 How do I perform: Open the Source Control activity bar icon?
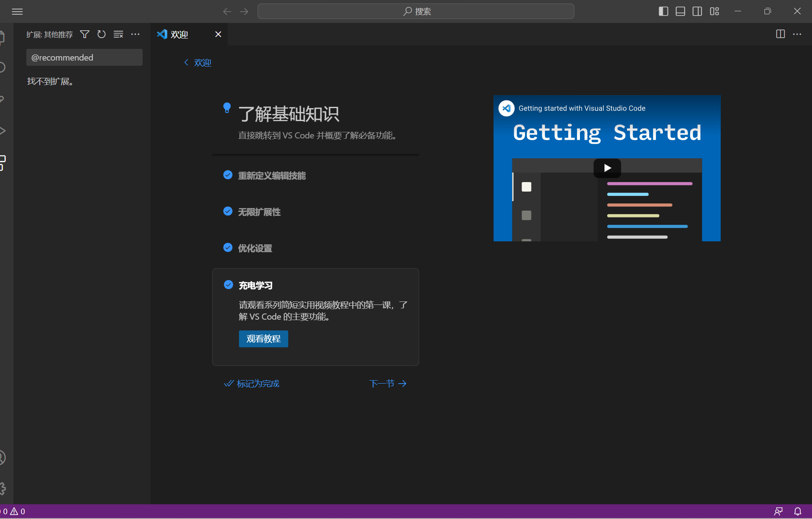(2, 99)
